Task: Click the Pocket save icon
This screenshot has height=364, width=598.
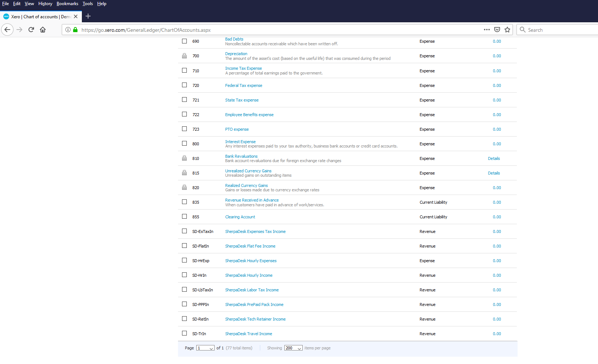Action: click(x=497, y=30)
